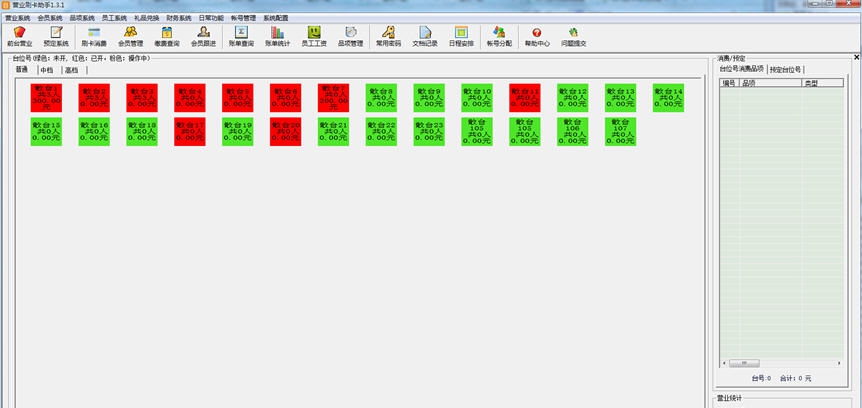This screenshot has width=862, height=408.
Task: Click the consumption list horizontal scrollbar thumb
Action: [x=744, y=363]
